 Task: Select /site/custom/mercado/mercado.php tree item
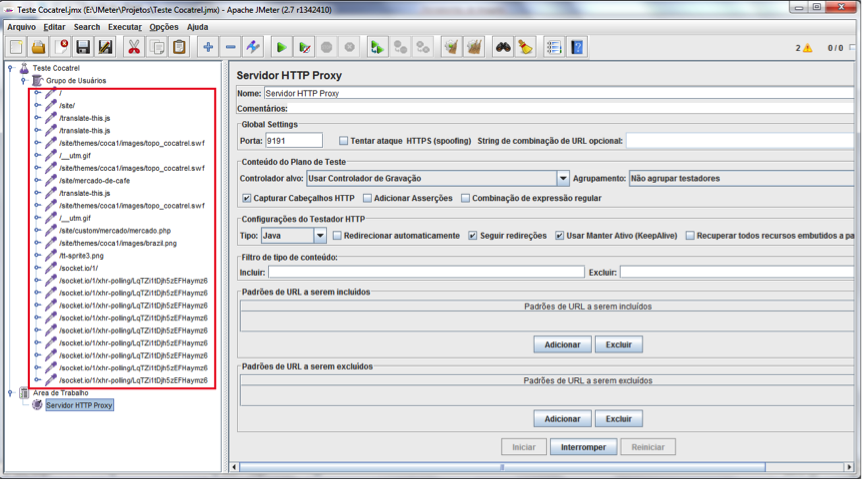coord(115,230)
